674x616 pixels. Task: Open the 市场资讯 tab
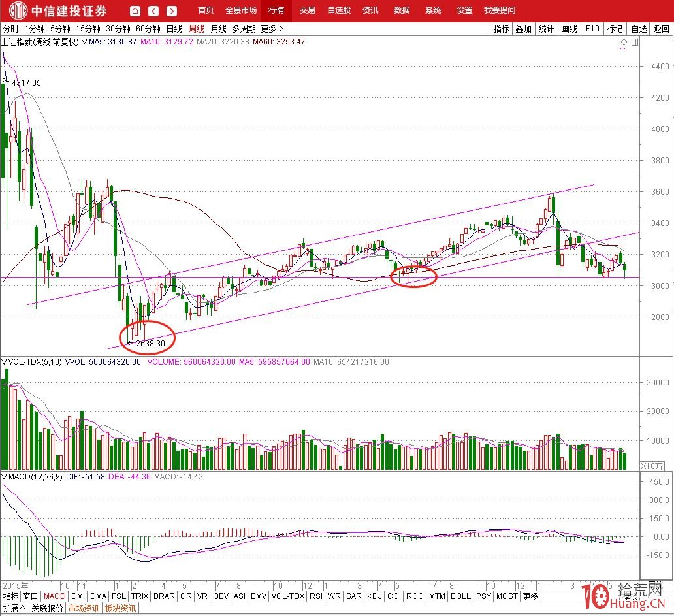(84, 608)
